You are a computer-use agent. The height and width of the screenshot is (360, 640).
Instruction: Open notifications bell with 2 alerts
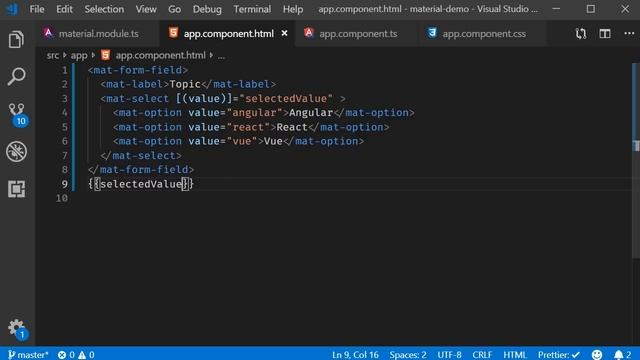tap(622, 354)
